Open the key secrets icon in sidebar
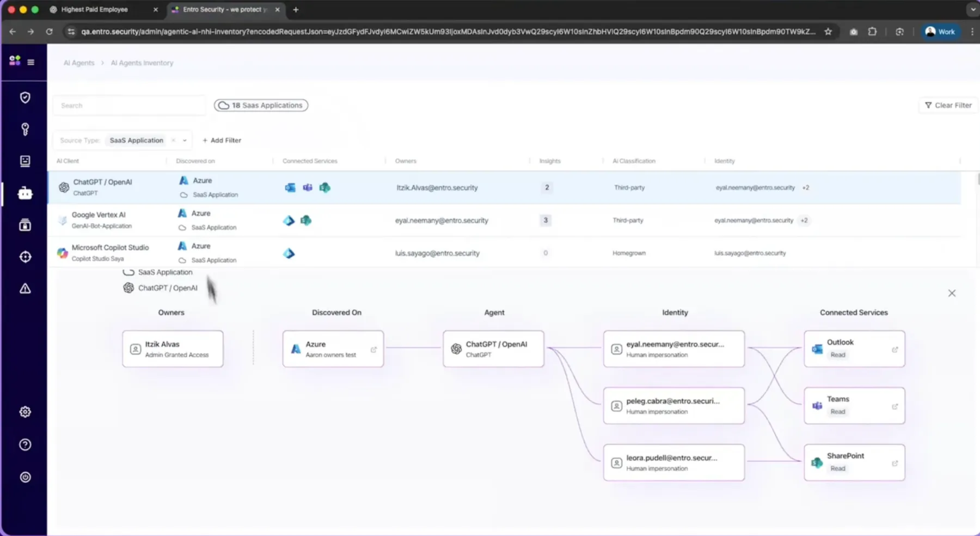 tap(25, 129)
